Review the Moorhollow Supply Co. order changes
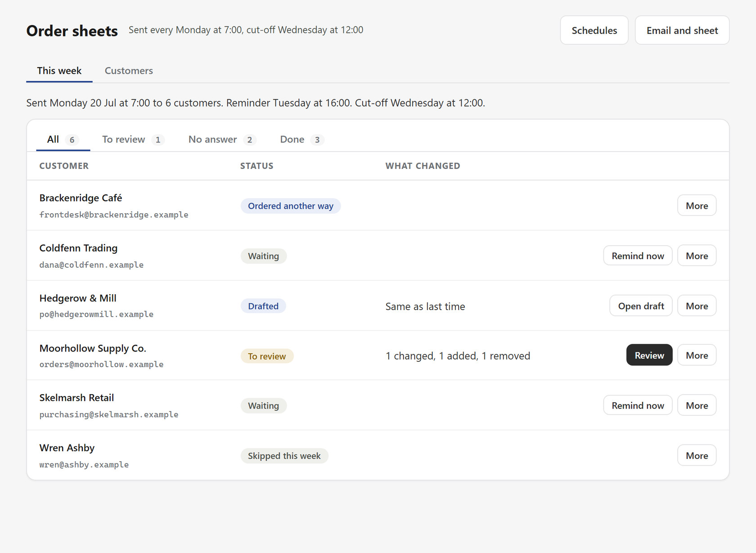This screenshot has width=756, height=553. click(649, 355)
